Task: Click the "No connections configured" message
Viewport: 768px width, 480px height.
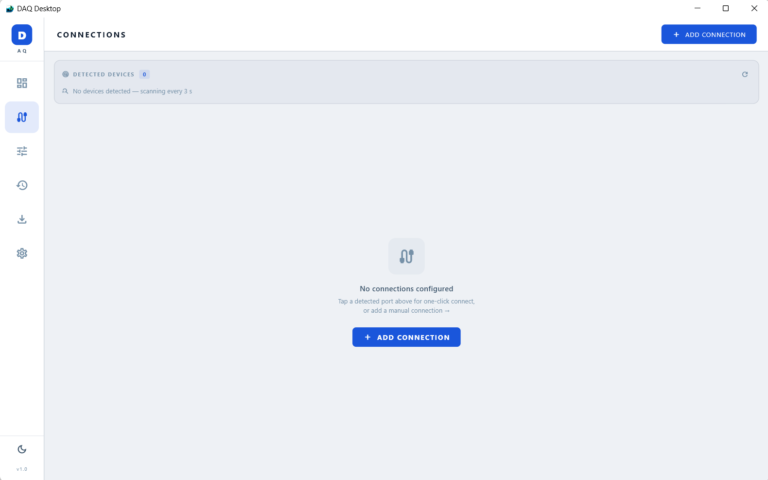Action: 406,288
